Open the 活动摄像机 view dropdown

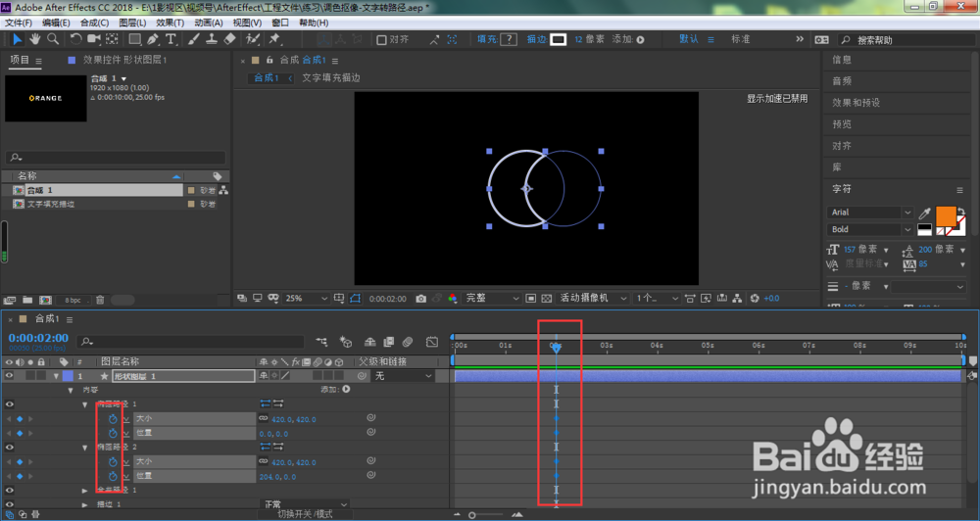(593, 299)
